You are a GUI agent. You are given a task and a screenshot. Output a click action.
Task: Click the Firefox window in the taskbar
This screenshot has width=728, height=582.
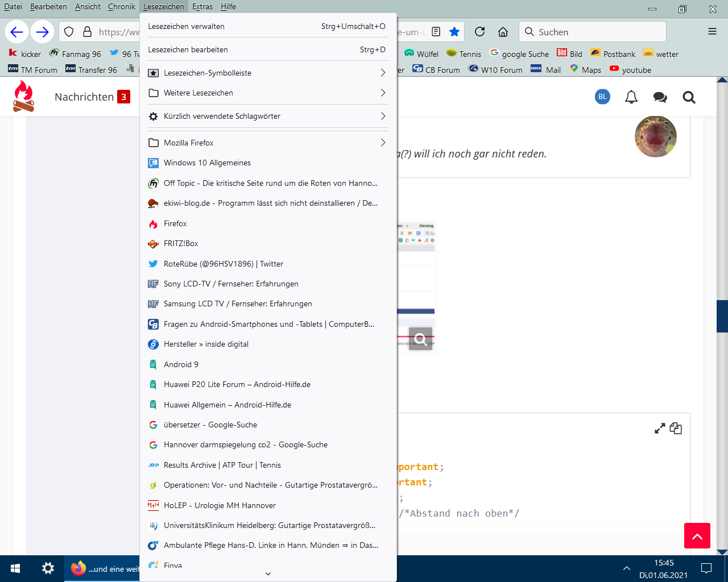point(102,568)
